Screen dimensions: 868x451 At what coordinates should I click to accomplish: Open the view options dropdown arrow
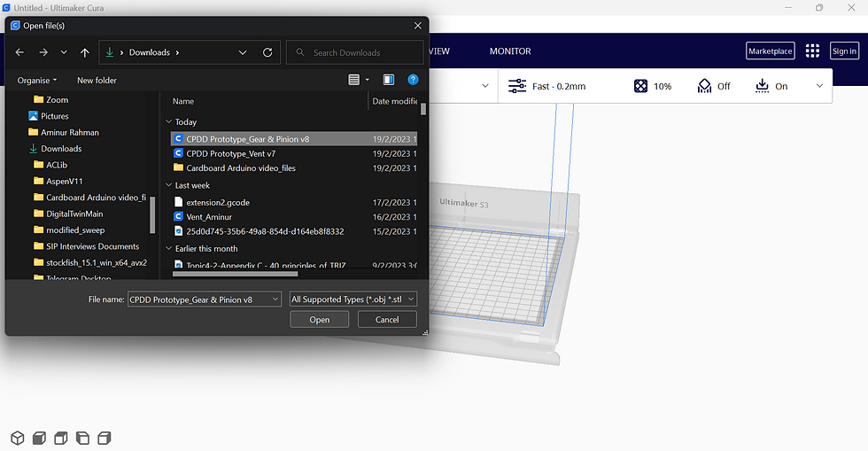[367, 80]
